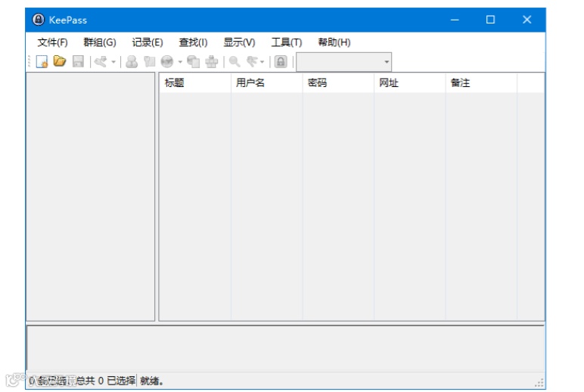Open the 帮助(H) menu
The width and height of the screenshot is (584, 392).
334,42
